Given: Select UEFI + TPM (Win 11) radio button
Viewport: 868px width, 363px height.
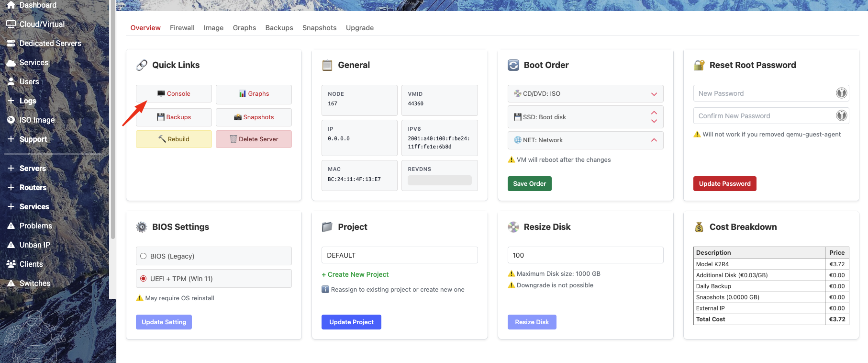Looking at the screenshot, I should pos(143,279).
